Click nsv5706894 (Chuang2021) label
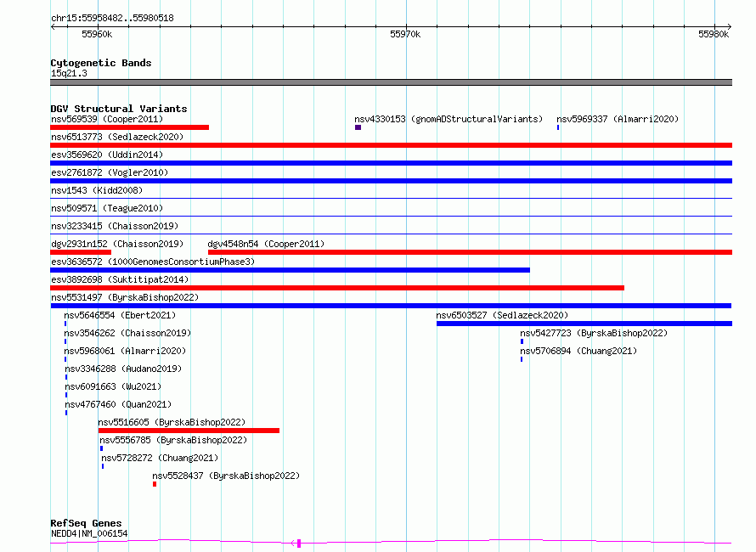The width and height of the screenshot is (756, 552). tap(578, 351)
